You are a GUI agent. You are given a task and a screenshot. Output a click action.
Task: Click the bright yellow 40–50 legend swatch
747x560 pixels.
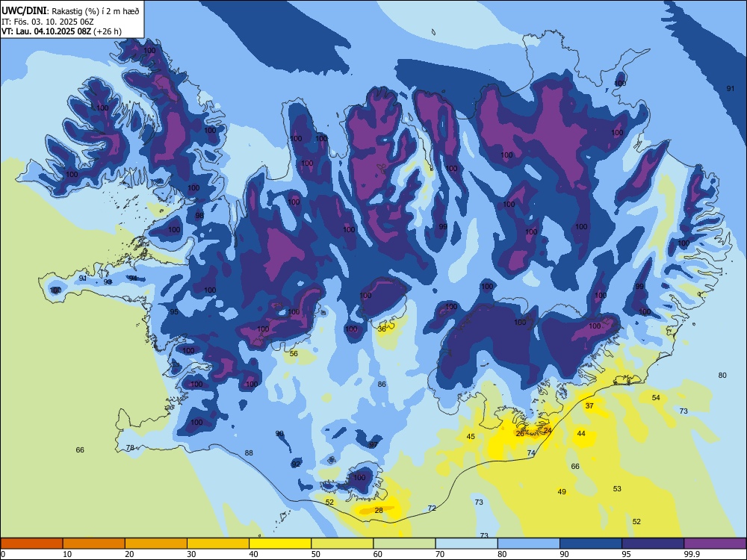(x=280, y=544)
